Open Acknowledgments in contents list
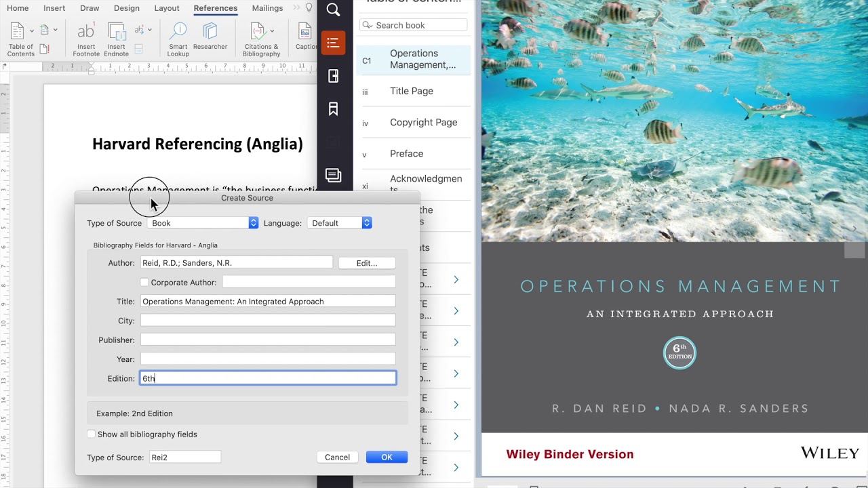The width and height of the screenshot is (868, 488). (414, 183)
